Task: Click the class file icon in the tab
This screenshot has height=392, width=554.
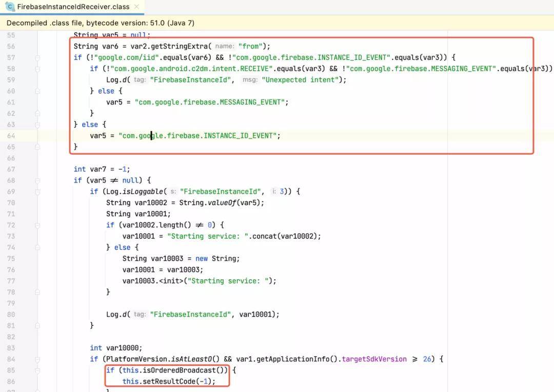Action: [x=10, y=7]
